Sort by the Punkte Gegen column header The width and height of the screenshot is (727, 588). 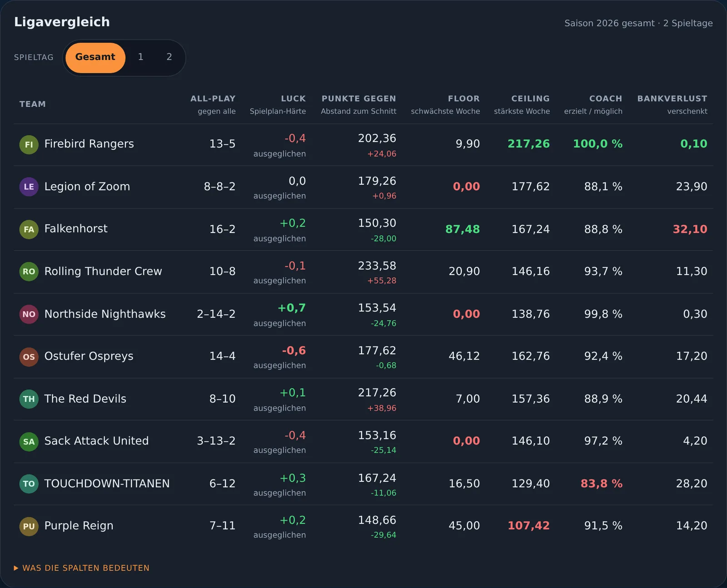pos(359,99)
